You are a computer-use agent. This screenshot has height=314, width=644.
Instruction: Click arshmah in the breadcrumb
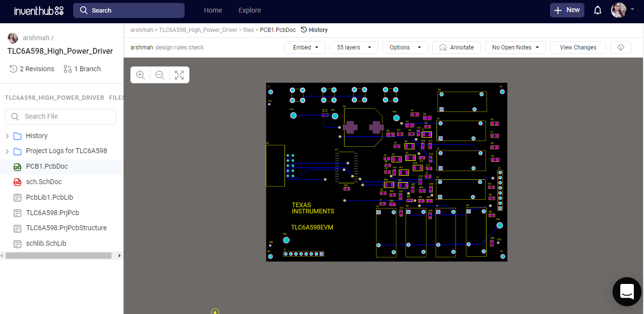pos(141,30)
